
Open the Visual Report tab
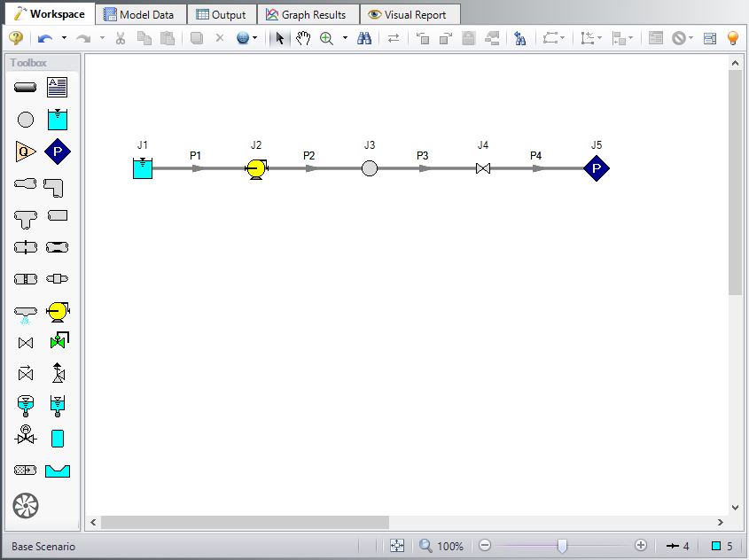409,15
